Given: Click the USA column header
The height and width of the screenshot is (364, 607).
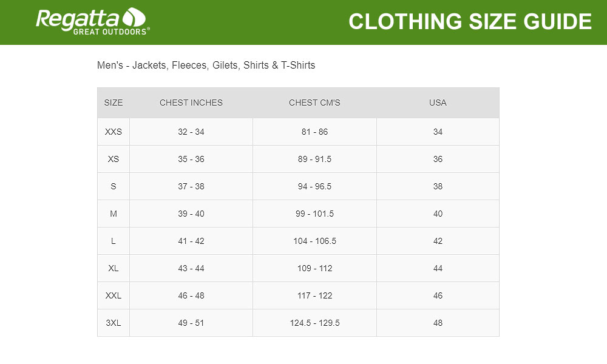Looking at the screenshot, I should [438, 103].
